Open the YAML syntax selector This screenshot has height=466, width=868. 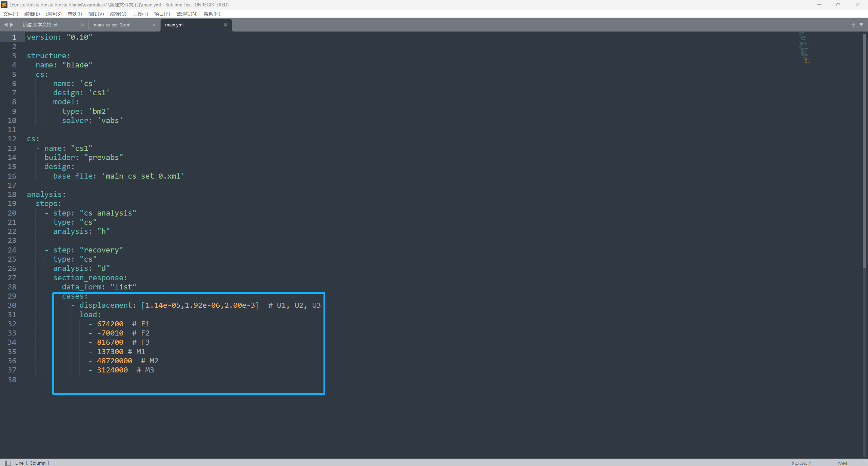pos(843,463)
